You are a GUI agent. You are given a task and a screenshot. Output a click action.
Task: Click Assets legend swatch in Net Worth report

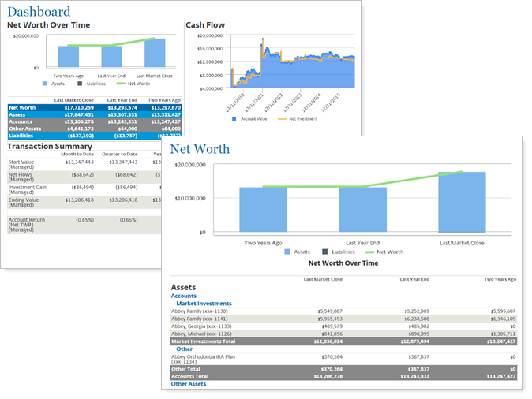coord(287,252)
